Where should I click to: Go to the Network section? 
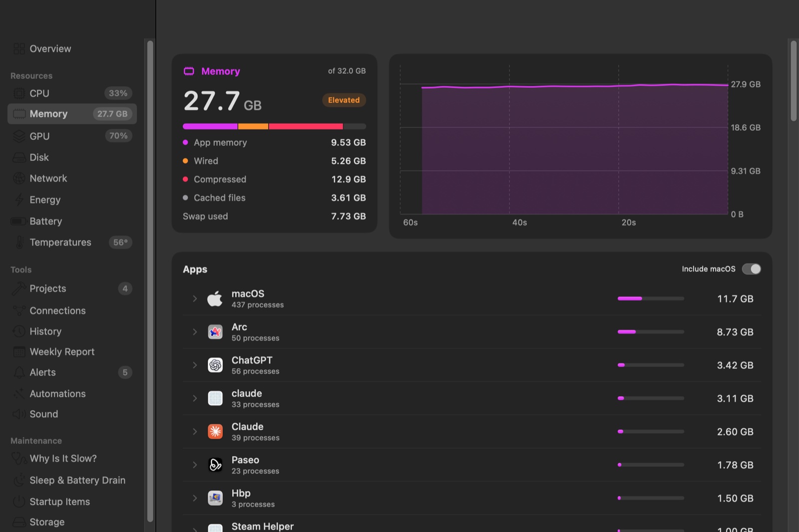tap(72, 179)
